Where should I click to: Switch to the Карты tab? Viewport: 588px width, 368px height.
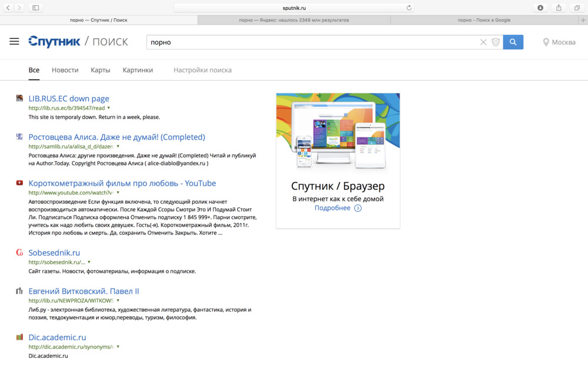(101, 70)
